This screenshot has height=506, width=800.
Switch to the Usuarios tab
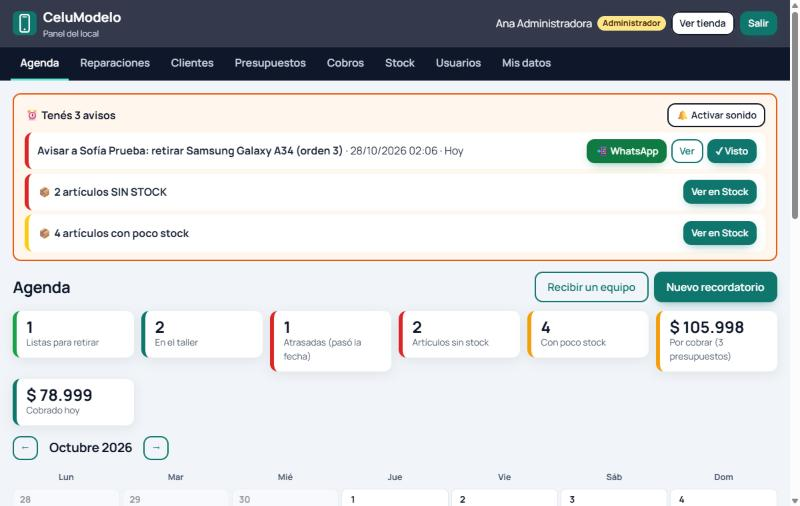tap(458, 63)
